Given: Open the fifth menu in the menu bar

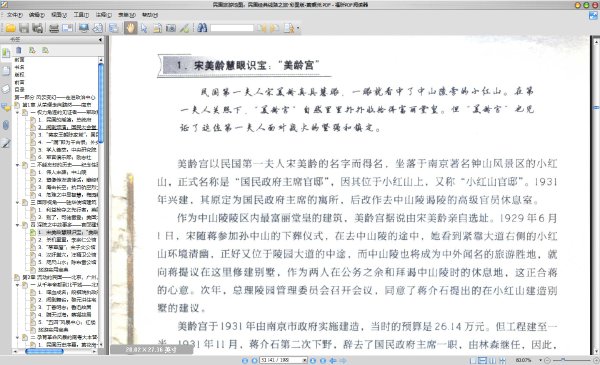Looking at the screenshot, I should click(103, 15).
